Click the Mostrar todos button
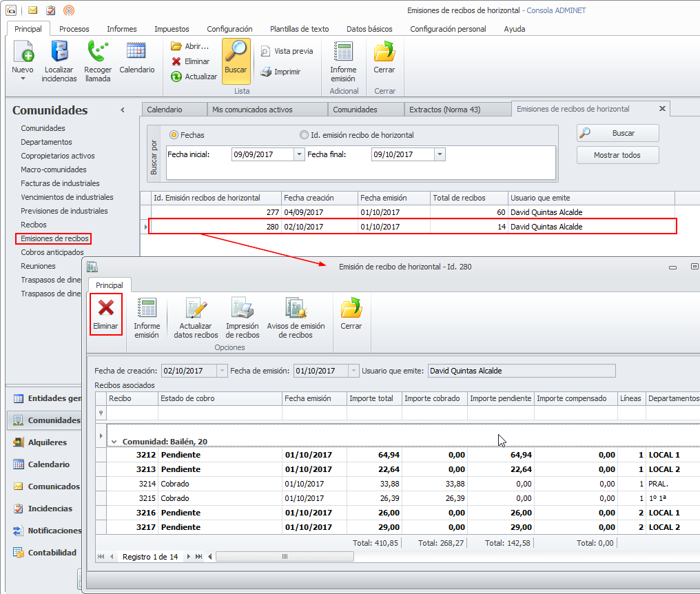 point(617,155)
